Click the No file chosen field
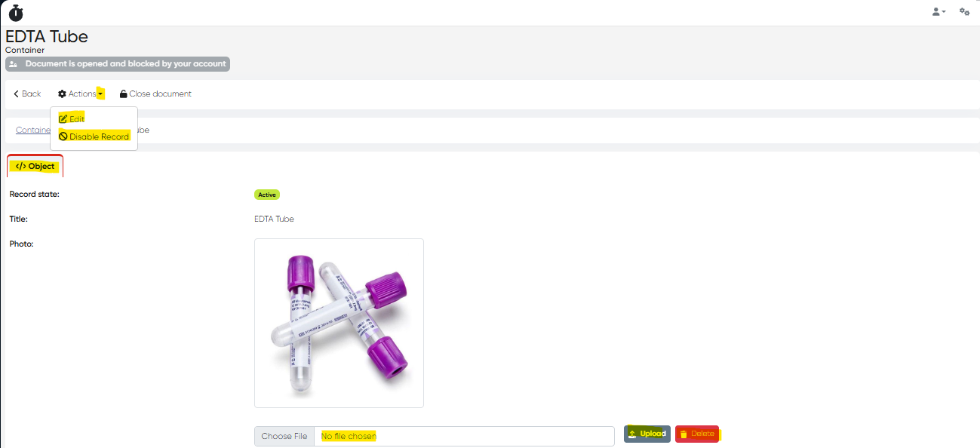 (x=464, y=437)
